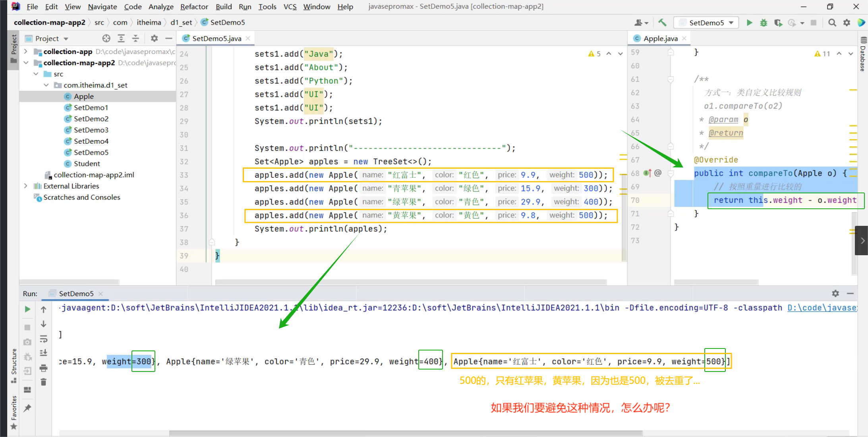Collapse all in Project panel

[x=135, y=39]
